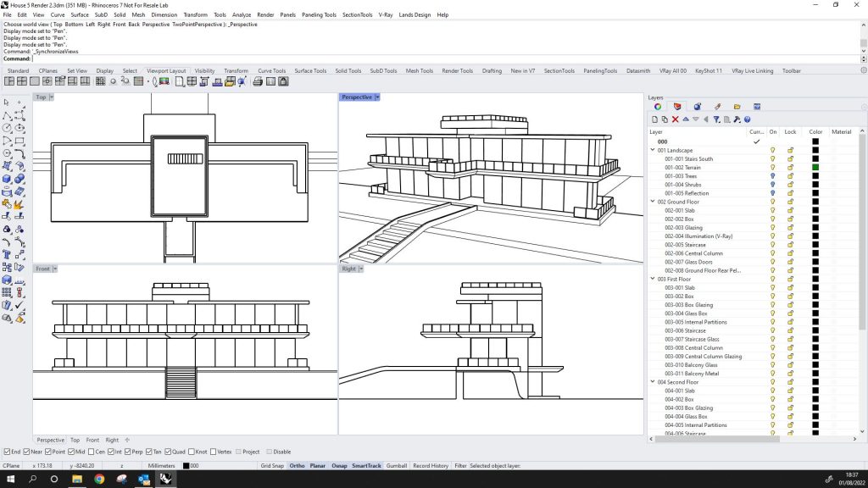Collapse the 004 Second Floor layer group

pos(653,382)
